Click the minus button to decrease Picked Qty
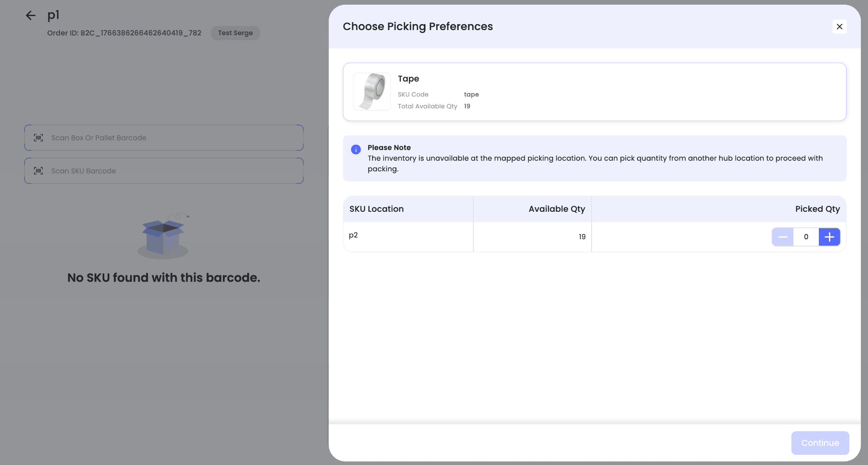 point(782,237)
